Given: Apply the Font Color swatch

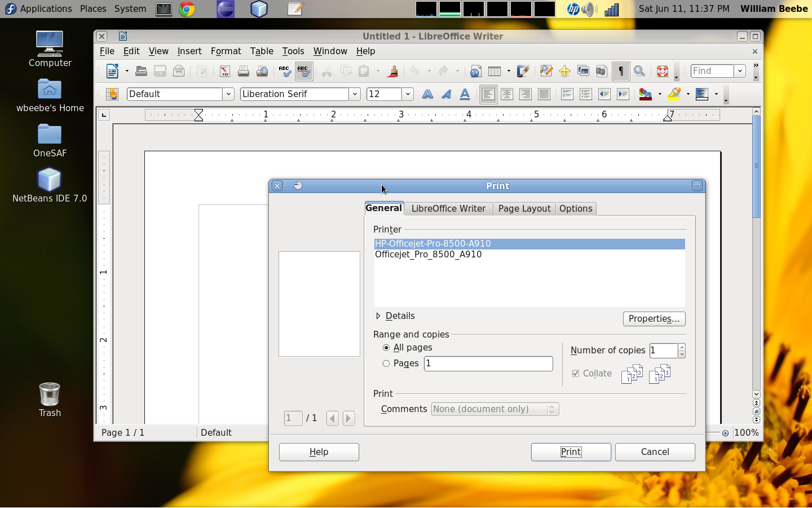Looking at the screenshot, I should [646, 94].
